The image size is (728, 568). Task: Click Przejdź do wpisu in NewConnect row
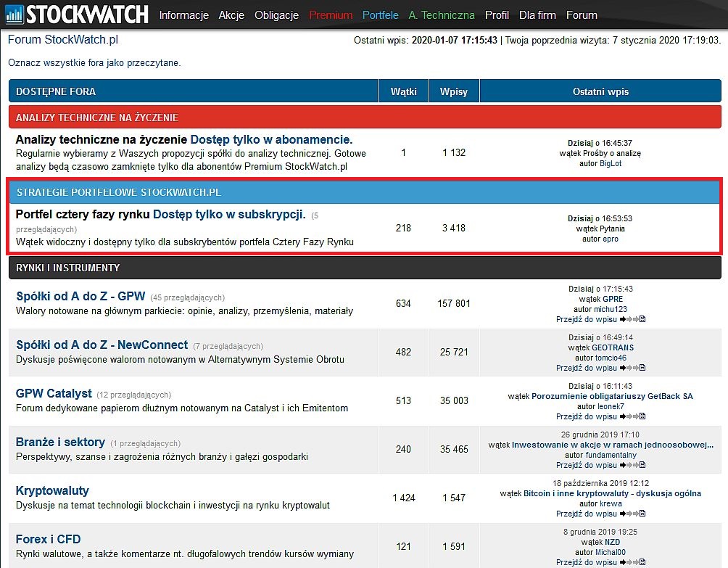click(x=587, y=368)
